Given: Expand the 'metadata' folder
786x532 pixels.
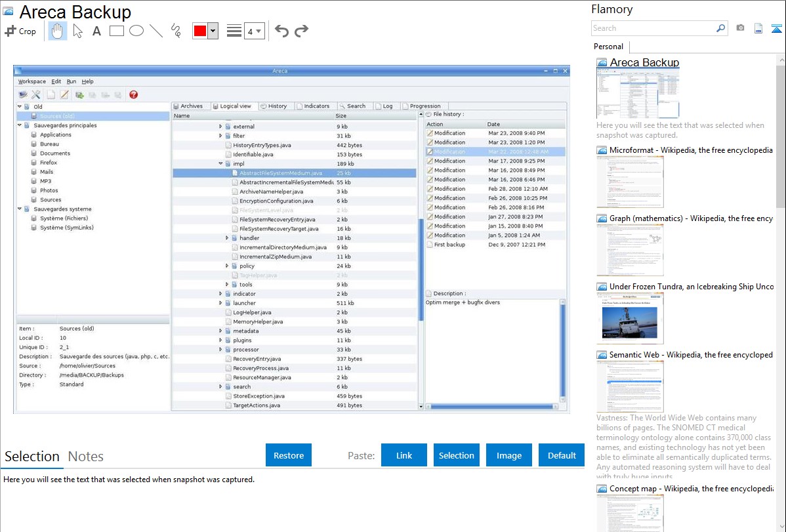Looking at the screenshot, I should [x=220, y=331].
